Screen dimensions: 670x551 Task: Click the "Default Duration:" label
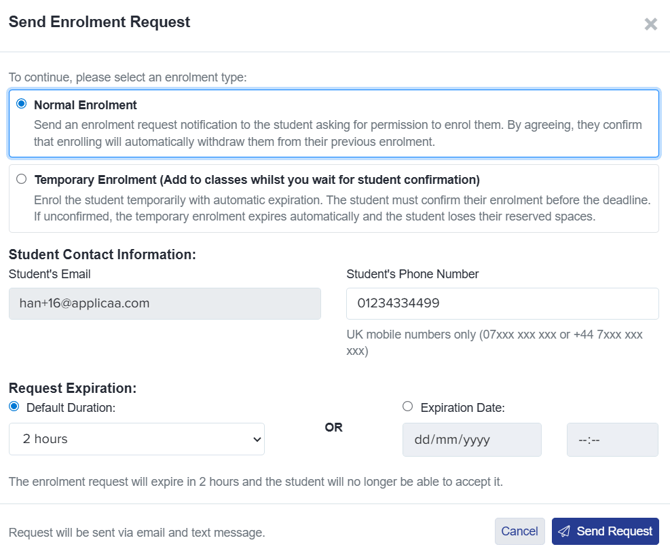(x=71, y=407)
